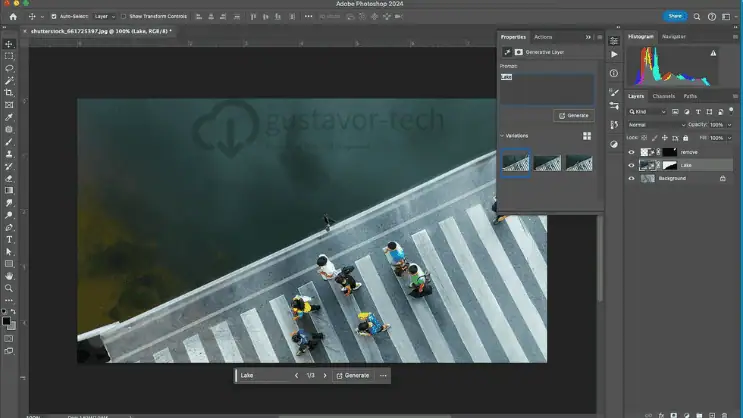Open Move tool preset picker arrow

(x=42, y=17)
